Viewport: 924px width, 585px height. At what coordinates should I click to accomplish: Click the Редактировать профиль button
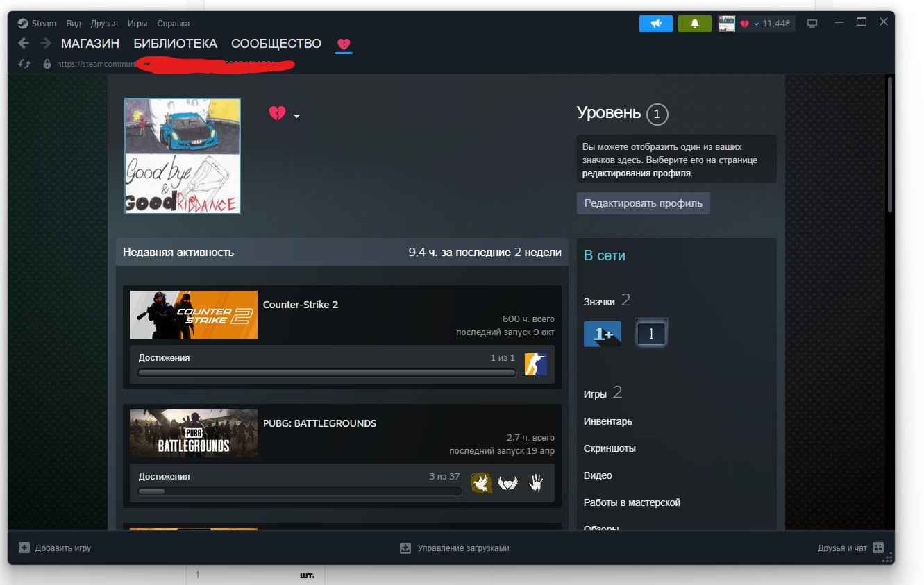coord(644,203)
